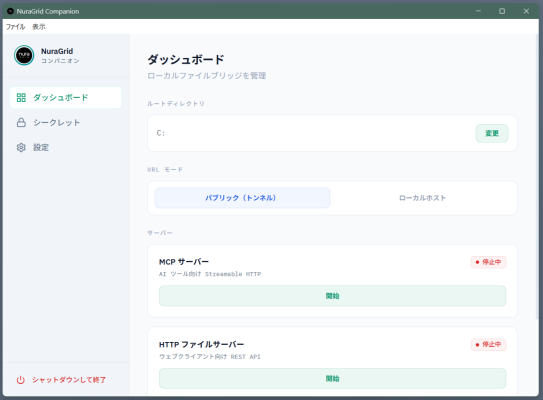The width and height of the screenshot is (543, 400).
Task: Click AI ツール向け Streamable HTTP description
Action: click(x=210, y=274)
